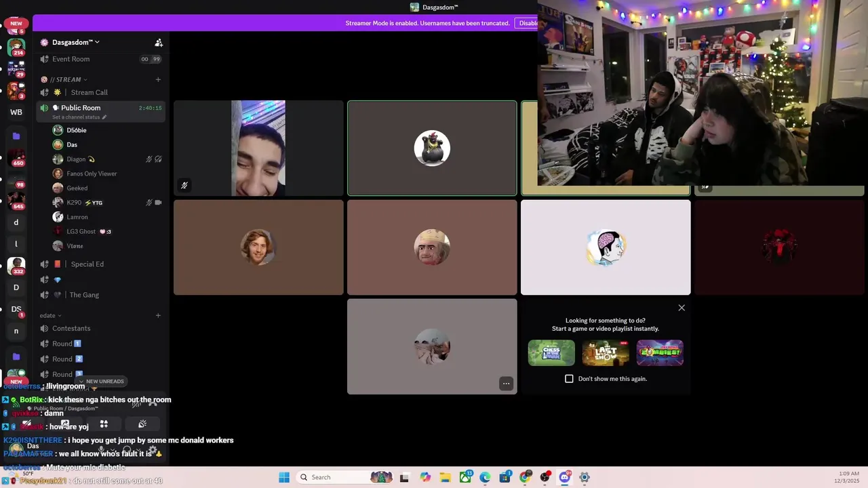868x488 pixels.
Task: Open the server with 650 notifications
Action: pyautogui.click(x=16, y=158)
